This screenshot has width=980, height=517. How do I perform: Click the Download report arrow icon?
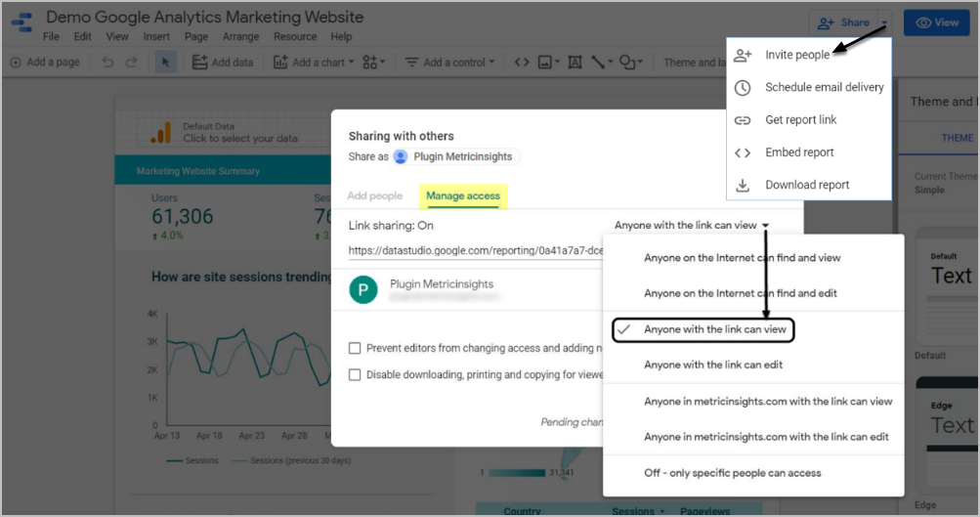coord(743,185)
